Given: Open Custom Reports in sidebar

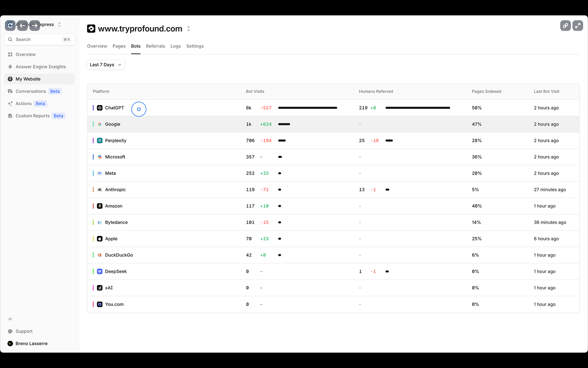Looking at the screenshot, I should point(32,116).
